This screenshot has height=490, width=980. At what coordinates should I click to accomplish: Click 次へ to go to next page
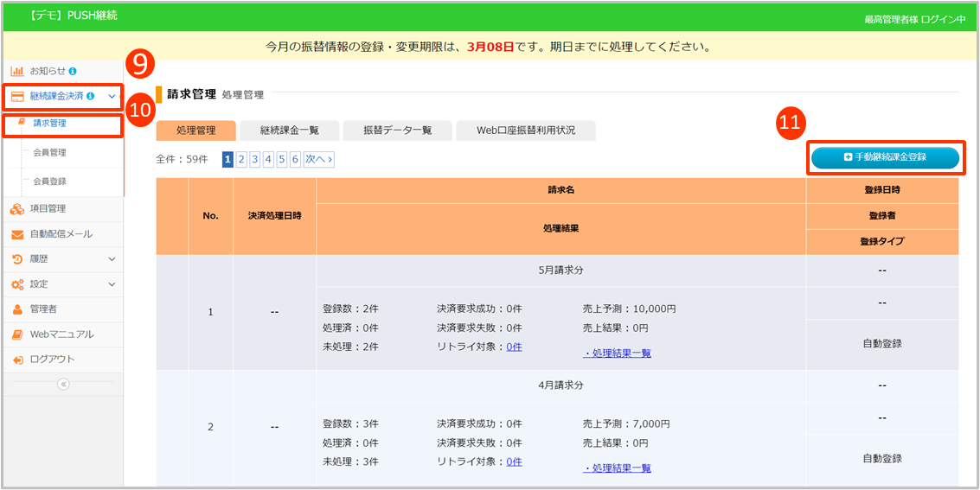click(317, 159)
